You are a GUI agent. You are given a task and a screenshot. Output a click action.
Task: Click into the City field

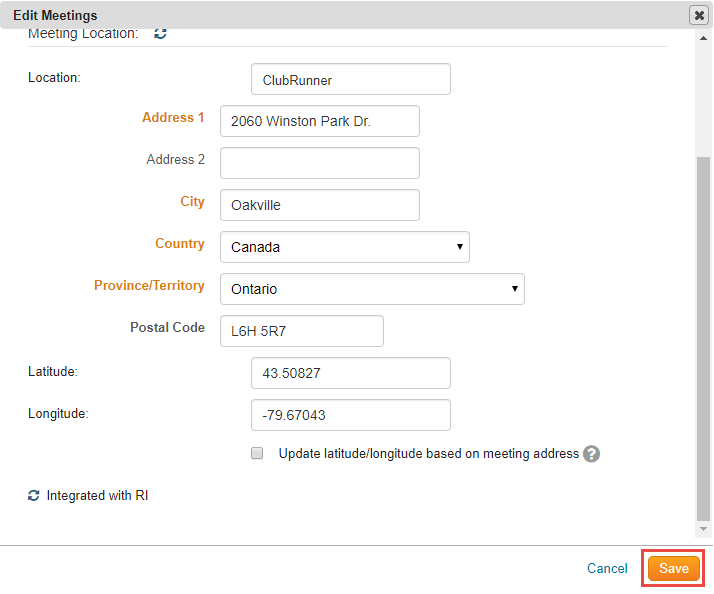(319, 205)
